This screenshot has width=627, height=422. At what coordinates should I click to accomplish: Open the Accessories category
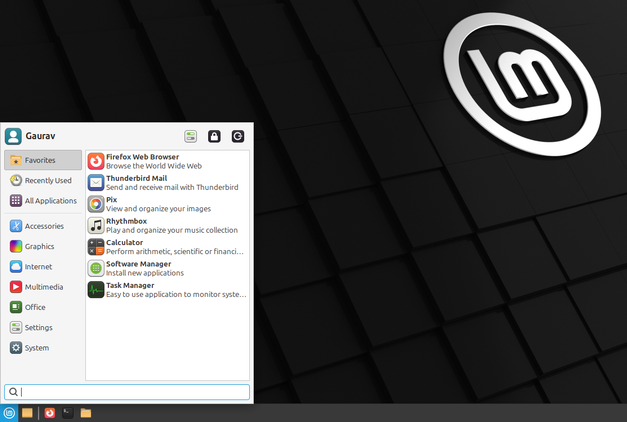43,226
